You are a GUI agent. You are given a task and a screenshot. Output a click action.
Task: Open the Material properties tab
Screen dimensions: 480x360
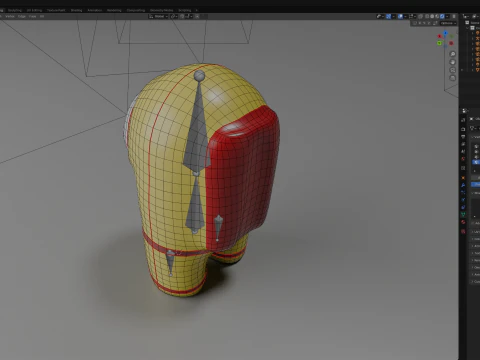pyautogui.click(x=463, y=222)
